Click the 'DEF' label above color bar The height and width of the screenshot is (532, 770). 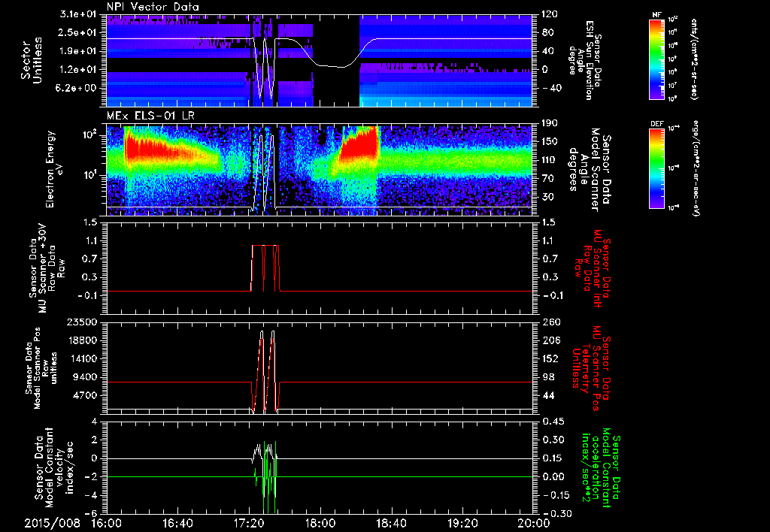(656, 124)
